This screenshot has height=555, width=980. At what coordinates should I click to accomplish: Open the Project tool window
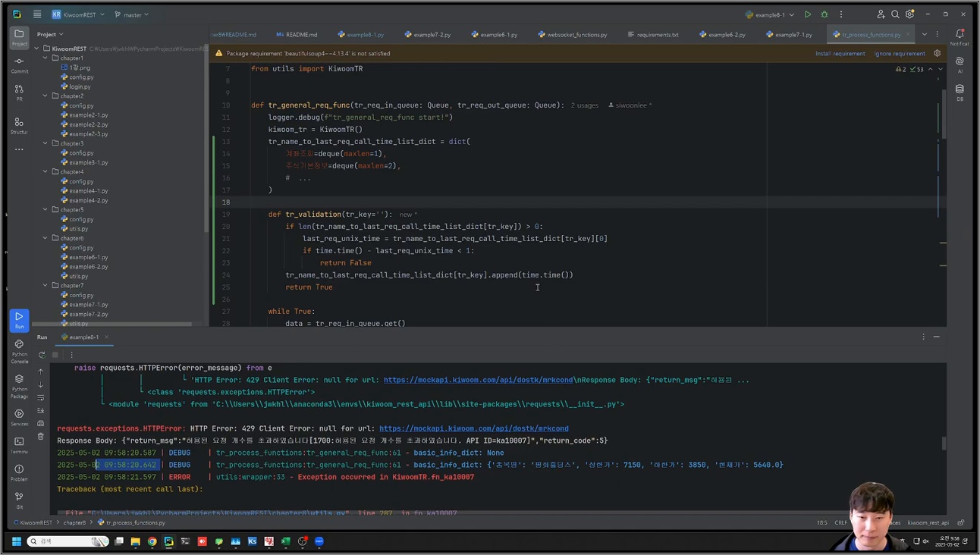pyautogui.click(x=19, y=38)
